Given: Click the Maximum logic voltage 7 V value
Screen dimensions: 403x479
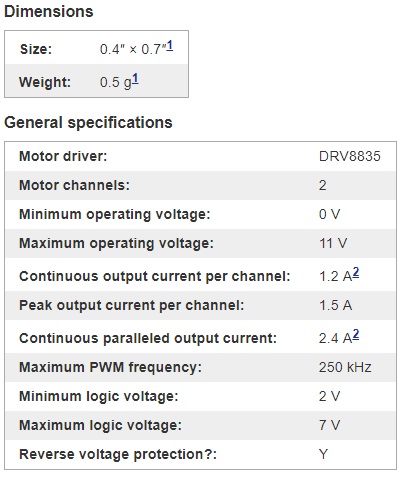Looking at the screenshot, I should [x=329, y=425].
